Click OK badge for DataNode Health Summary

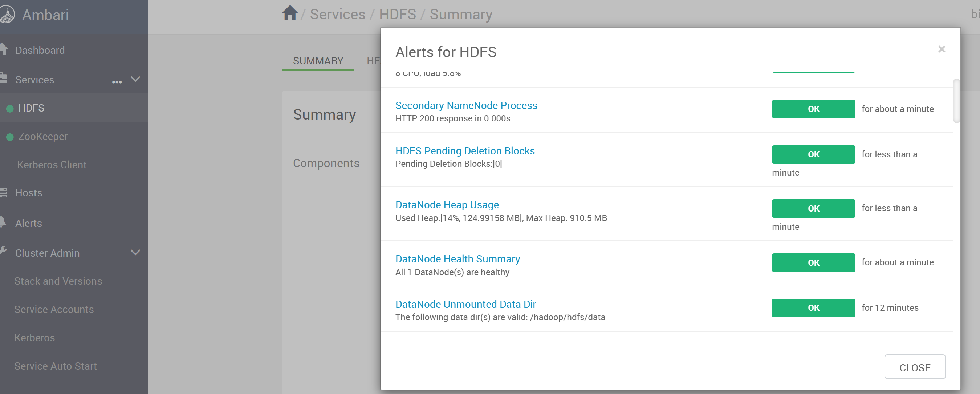click(813, 263)
